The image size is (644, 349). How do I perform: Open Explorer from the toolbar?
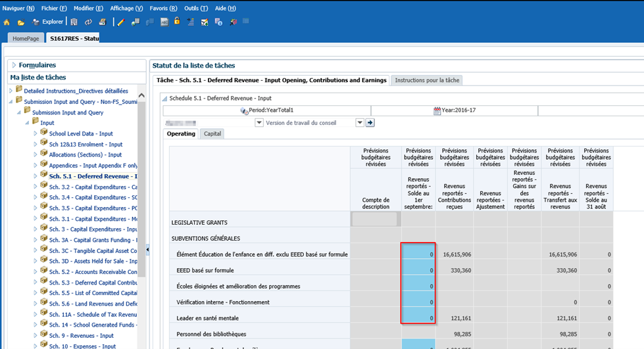pyautogui.click(x=48, y=22)
